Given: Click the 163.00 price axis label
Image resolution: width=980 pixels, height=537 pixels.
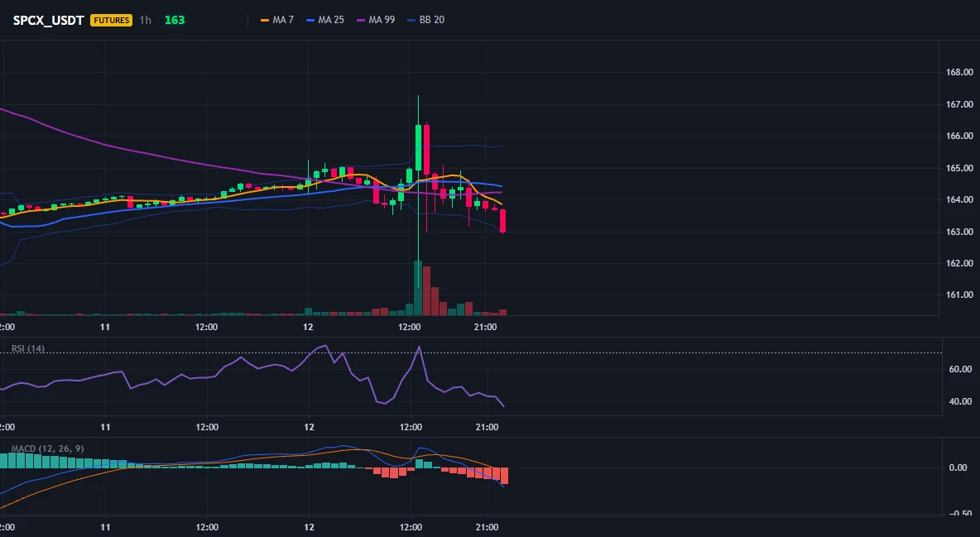Looking at the screenshot, I should [959, 232].
